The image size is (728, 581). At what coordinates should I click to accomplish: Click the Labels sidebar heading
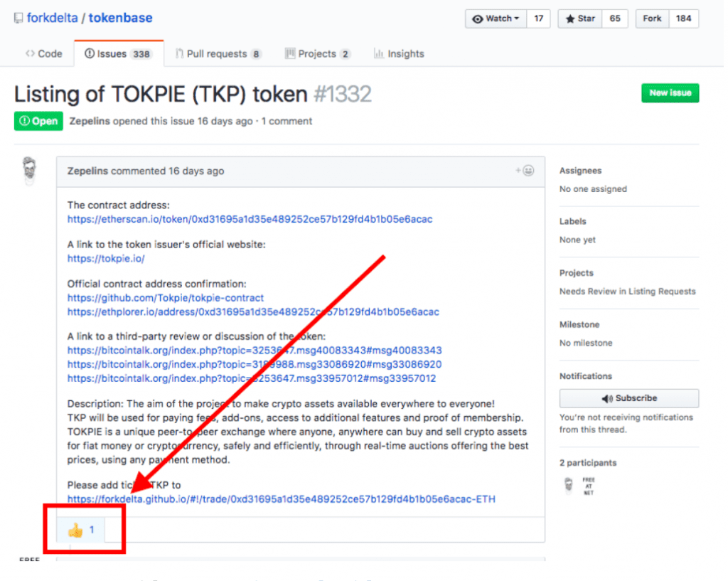click(573, 222)
